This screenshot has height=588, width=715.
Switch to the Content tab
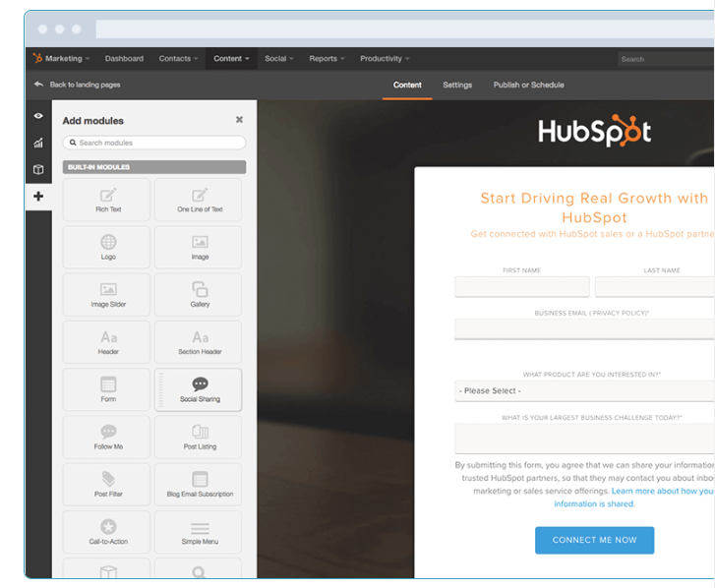407,85
